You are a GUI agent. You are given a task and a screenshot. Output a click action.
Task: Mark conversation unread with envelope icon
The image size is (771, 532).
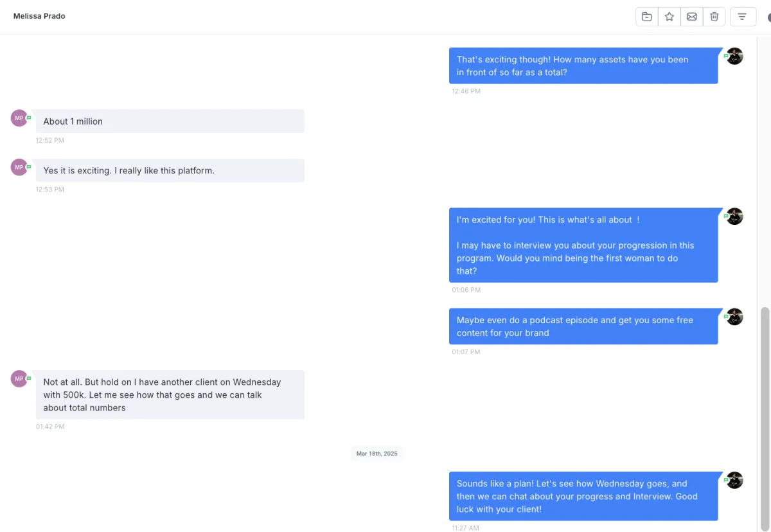click(x=692, y=17)
